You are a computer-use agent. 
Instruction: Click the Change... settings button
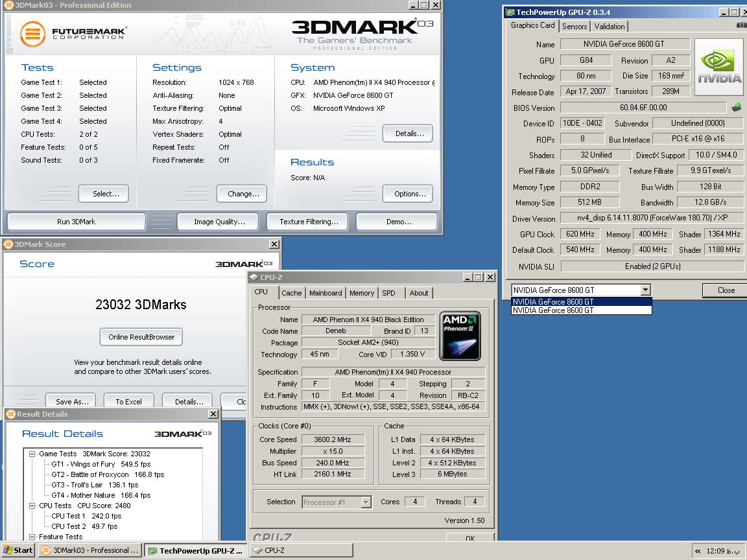241,194
